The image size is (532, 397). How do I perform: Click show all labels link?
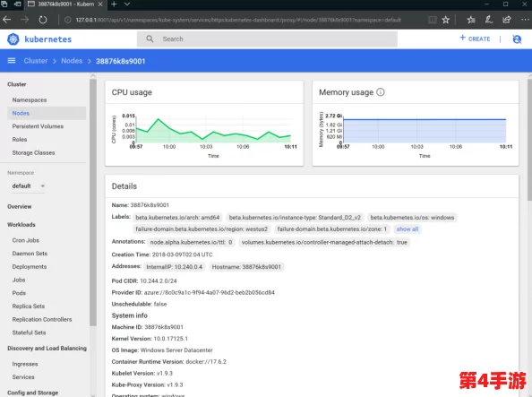(408, 229)
